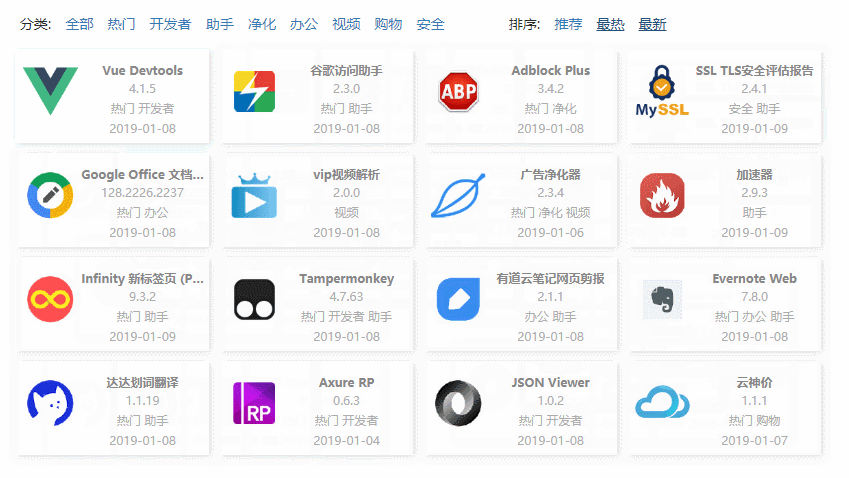Filter category by 购物
This screenshot has width=849, height=478.
point(388,24)
